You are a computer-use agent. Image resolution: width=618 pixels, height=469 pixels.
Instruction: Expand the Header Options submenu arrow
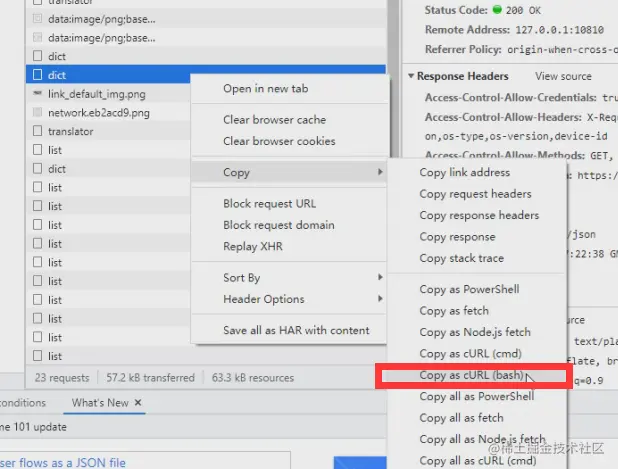coord(380,299)
